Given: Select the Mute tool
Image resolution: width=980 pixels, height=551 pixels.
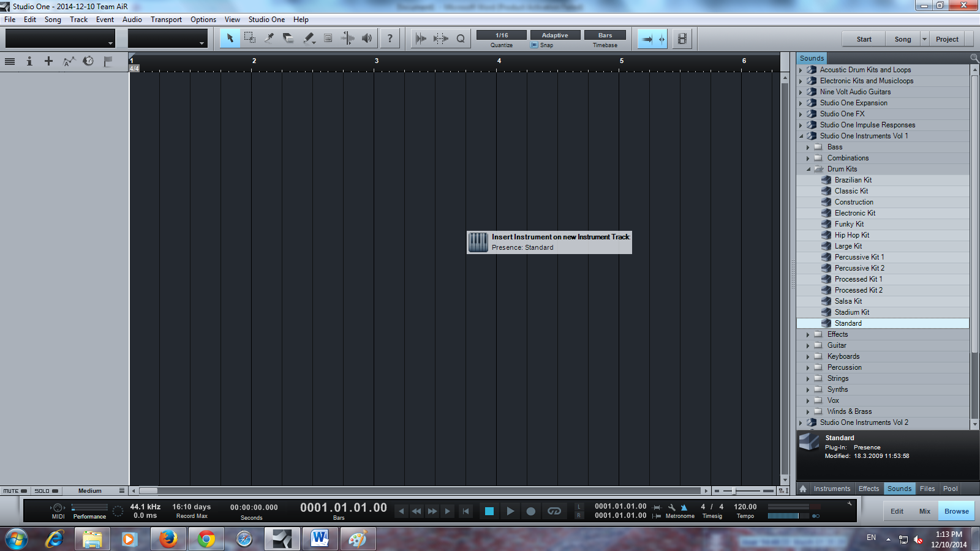Looking at the screenshot, I should click(328, 38).
